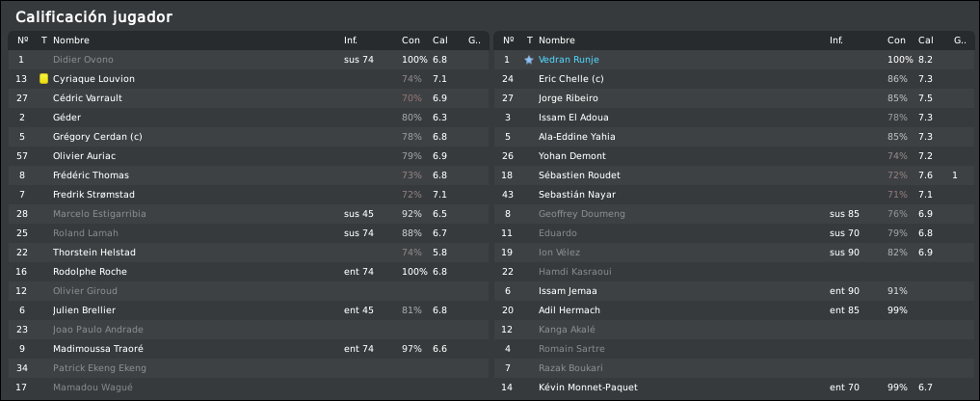Select Thorstein Helstad row
980x401 pixels.
tap(248, 253)
